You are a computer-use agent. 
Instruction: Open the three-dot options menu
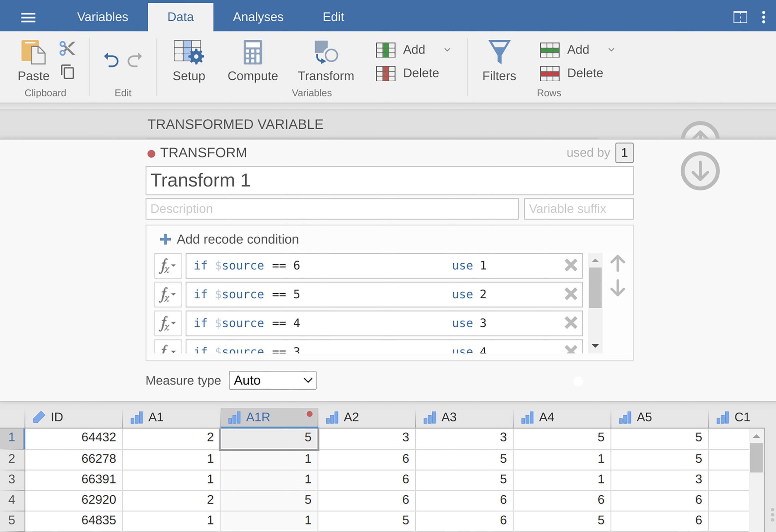(x=763, y=17)
